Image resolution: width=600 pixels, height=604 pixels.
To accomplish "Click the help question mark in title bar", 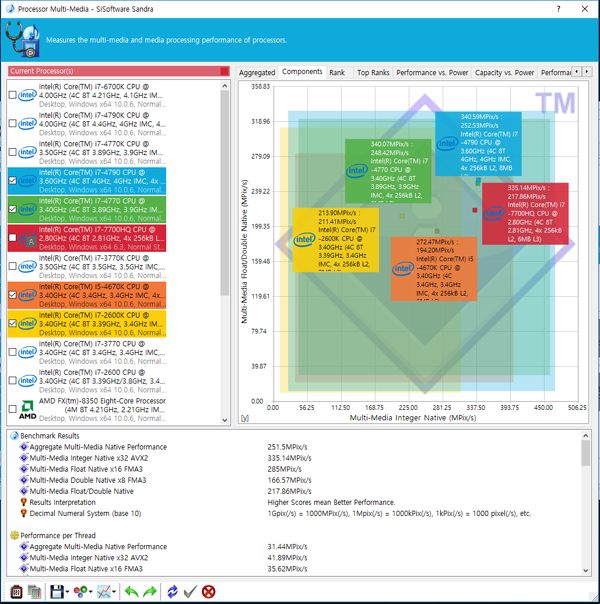I will click(558, 9).
